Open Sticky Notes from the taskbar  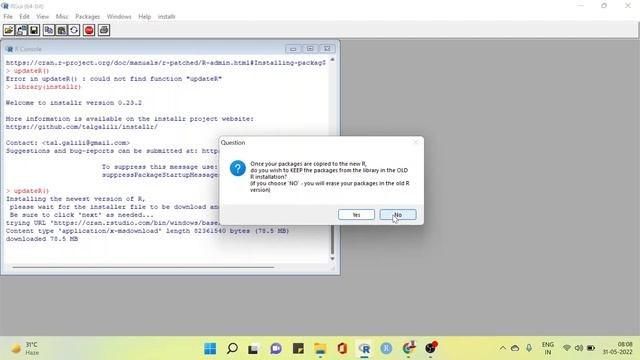click(x=298, y=348)
